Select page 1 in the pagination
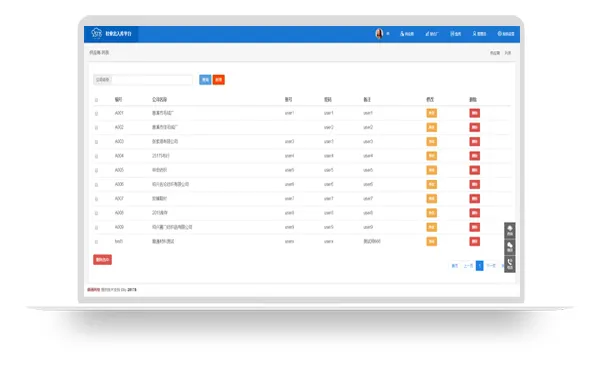This screenshot has height=367, width=600. click(479, 266)
